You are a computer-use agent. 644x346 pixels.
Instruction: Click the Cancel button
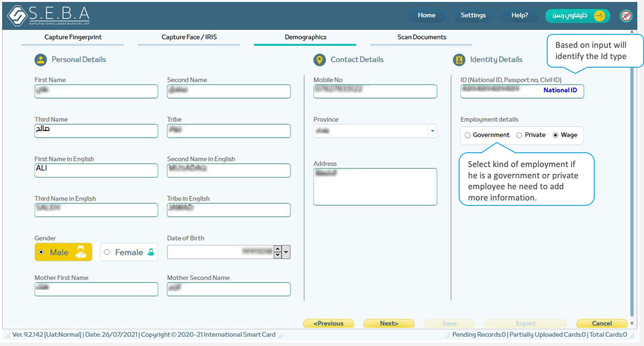coord(602,323)
